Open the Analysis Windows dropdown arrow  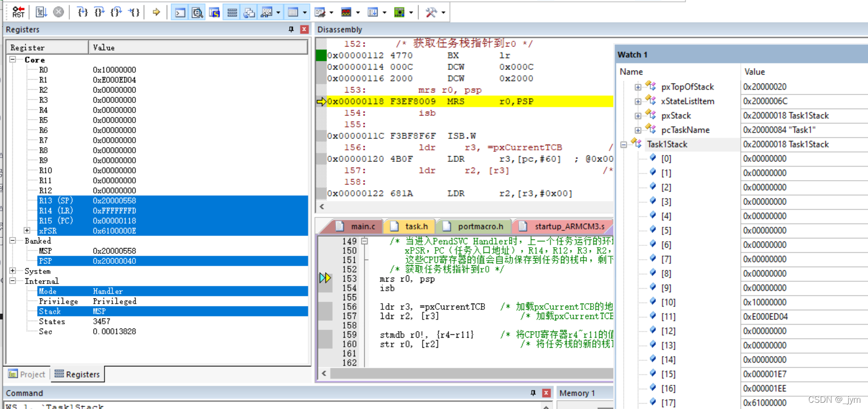tap(358, 12)
